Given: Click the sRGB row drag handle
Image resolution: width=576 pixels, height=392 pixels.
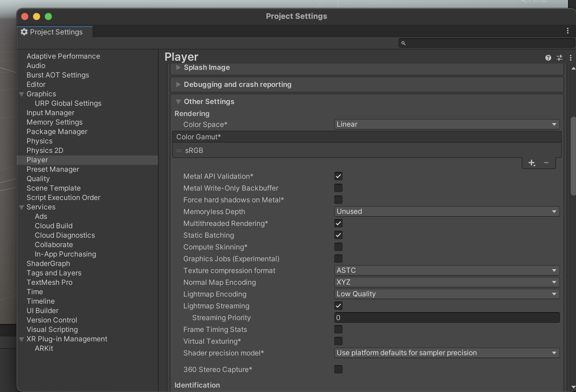Looking at the screenshot, I should pos(179,150).
